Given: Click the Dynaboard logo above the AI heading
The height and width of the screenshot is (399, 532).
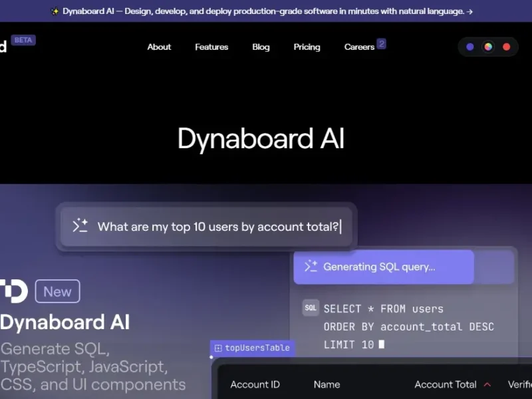Looking at the screenshot, I should pyautogui.click(x=14, y=291).
